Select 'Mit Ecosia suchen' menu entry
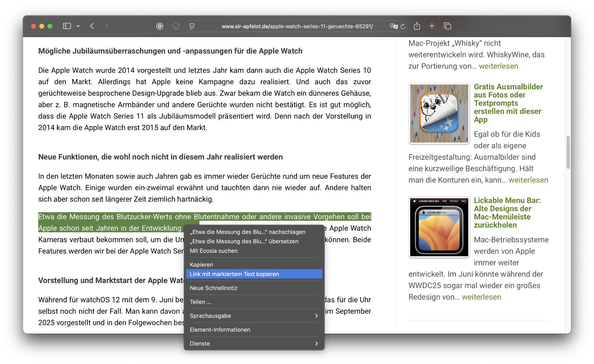594x364 pixels. [x=214, y=251]
